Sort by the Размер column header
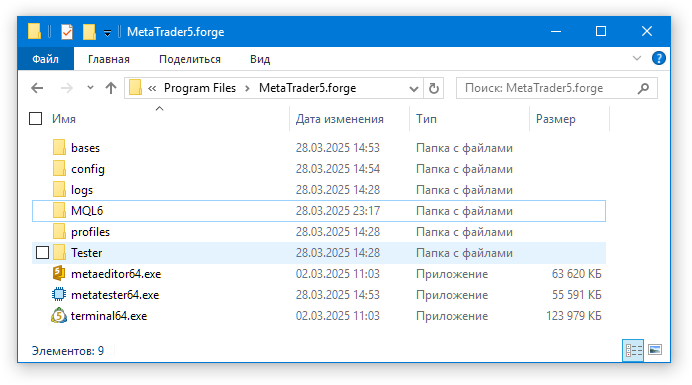Image resolution: width=692 pixels, height=385 pixels. [556, 119]
